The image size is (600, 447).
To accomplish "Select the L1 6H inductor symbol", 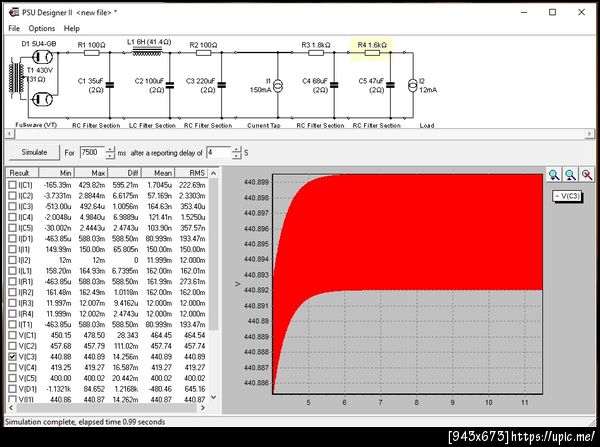I will point(147,52).
